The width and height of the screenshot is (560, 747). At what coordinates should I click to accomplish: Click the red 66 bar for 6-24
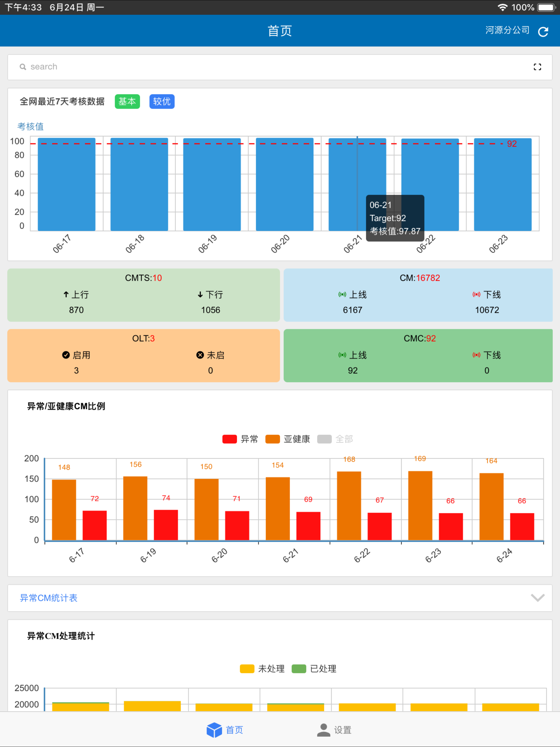(522, 527)
